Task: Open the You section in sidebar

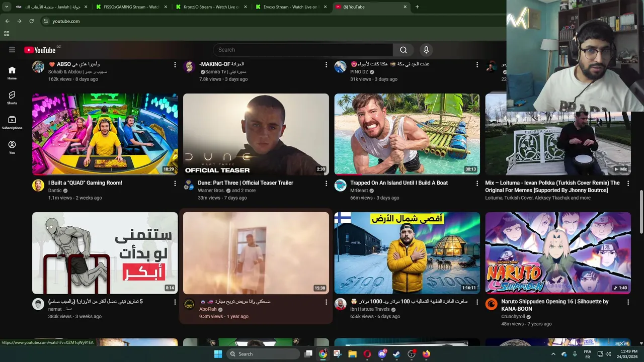Action: [x=12, y=147]
